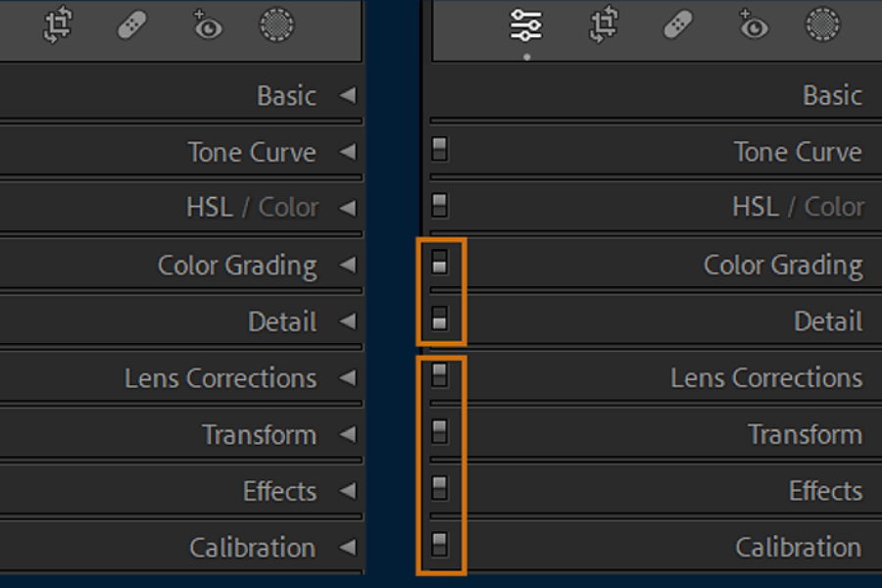Select the Crop tool in the right toolbar

point(604,25)
